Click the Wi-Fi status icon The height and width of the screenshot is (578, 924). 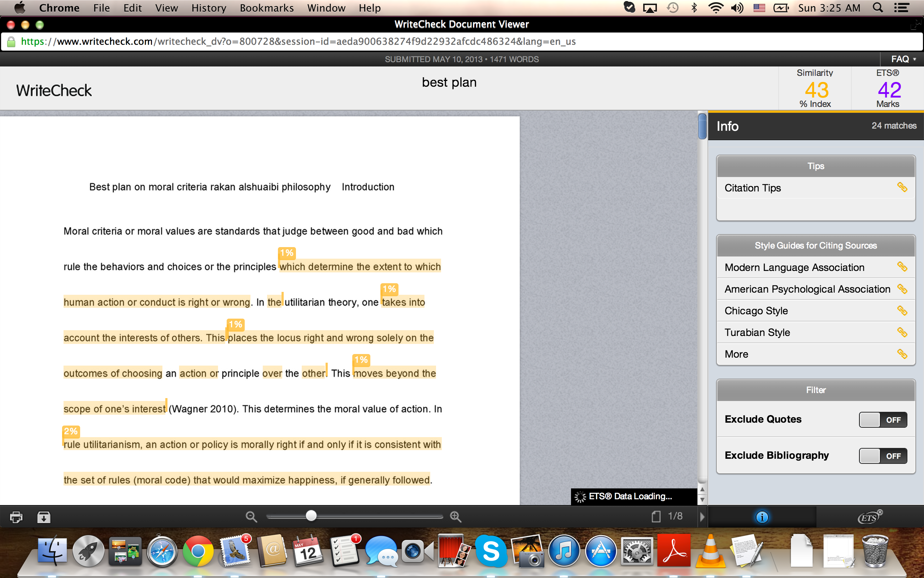click(x=715, y=8)
